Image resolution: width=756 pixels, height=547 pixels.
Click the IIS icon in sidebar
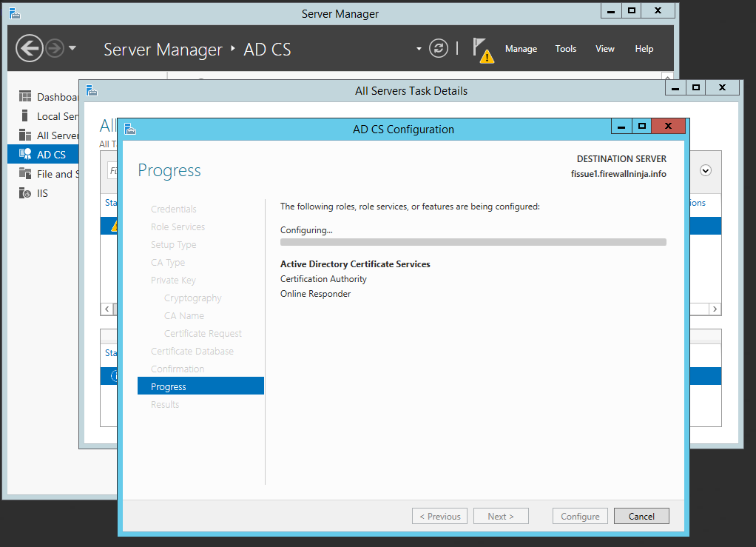[x=25, y=193]
